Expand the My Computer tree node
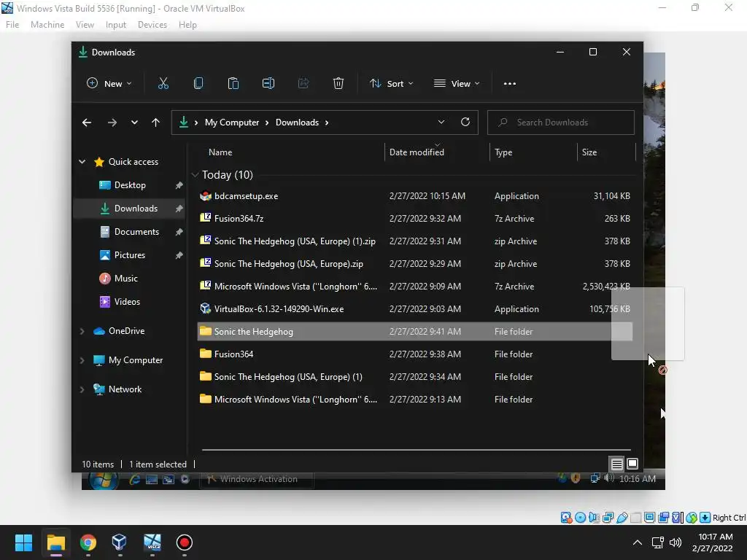This screenshot has width=747, height=560. [x=82, y=360]
